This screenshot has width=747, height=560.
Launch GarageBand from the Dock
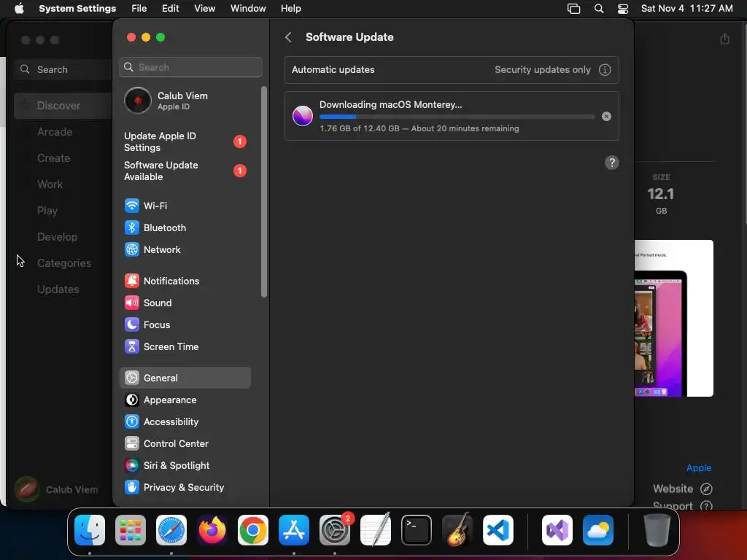pos(457,530)
